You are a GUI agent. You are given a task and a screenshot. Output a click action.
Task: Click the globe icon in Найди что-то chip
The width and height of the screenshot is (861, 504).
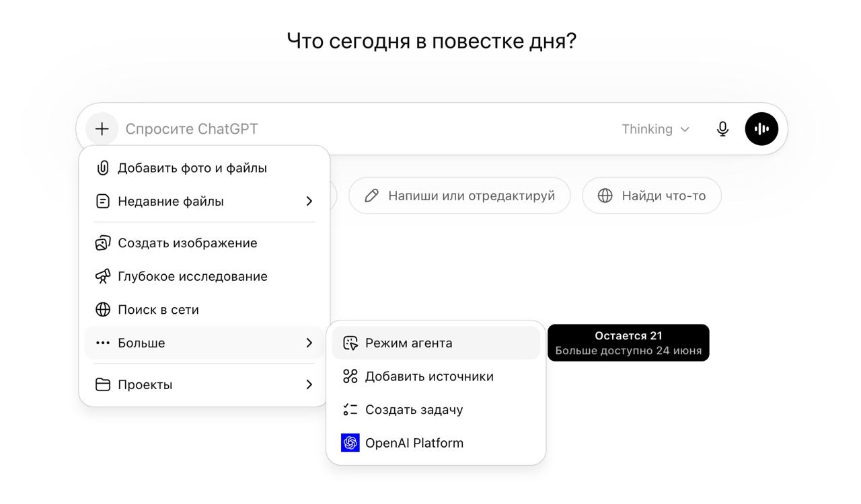(605, 196)
